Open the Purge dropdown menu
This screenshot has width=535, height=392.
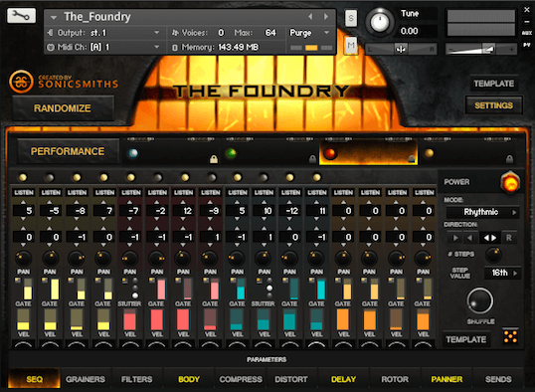(310, 33)
